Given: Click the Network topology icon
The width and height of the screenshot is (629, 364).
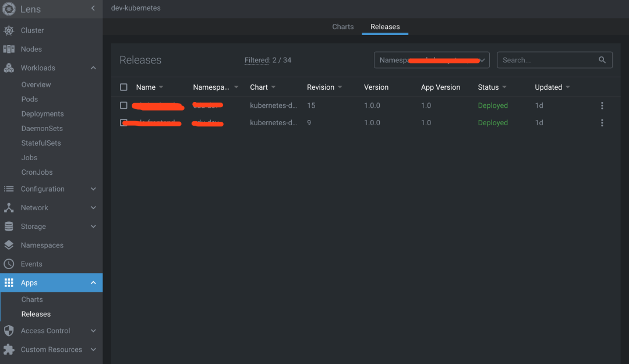Looking at the screenshot, I should pos(9,208).
